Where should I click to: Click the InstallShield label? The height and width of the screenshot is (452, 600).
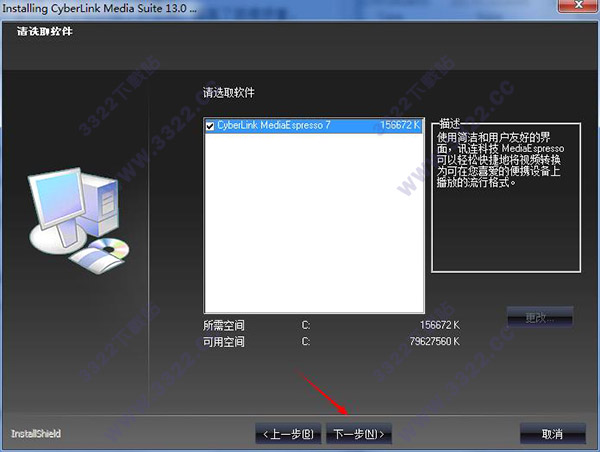point(36,434)
